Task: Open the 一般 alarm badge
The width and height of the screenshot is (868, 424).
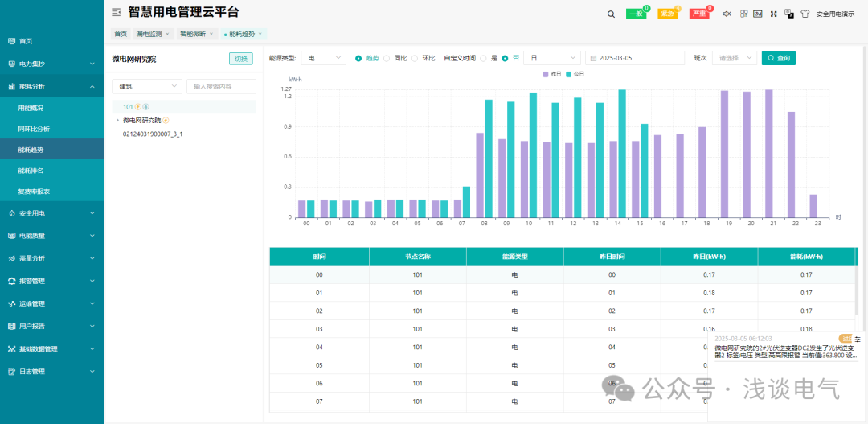Action: [x=637, y=14]
